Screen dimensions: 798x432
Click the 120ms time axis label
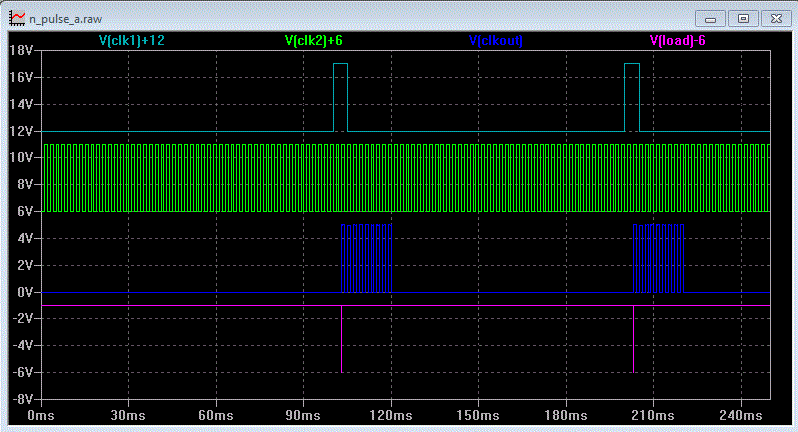[391, 415]
